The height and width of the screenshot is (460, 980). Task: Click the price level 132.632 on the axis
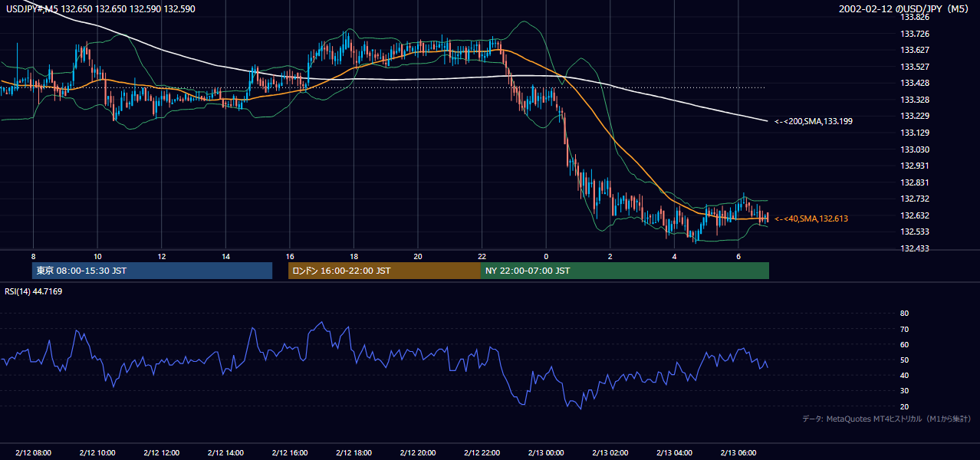point(915,215)
